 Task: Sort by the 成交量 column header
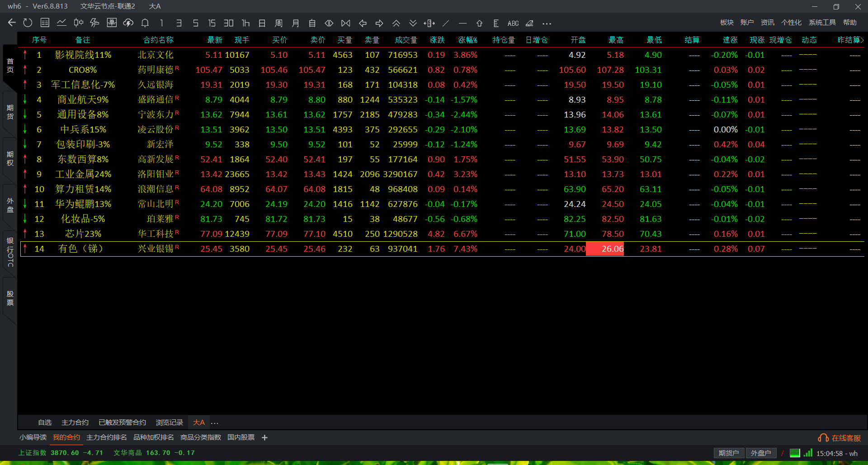[x=406, y=40]
